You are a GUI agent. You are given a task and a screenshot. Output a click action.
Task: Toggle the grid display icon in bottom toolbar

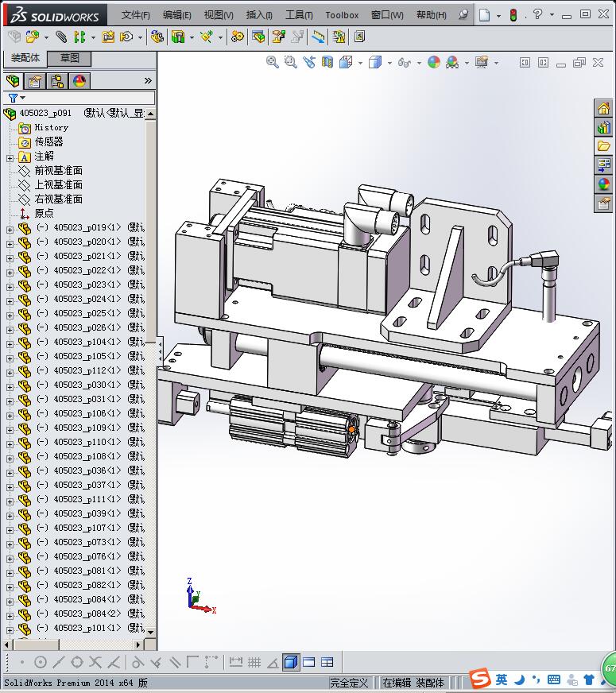click(254, 662)
